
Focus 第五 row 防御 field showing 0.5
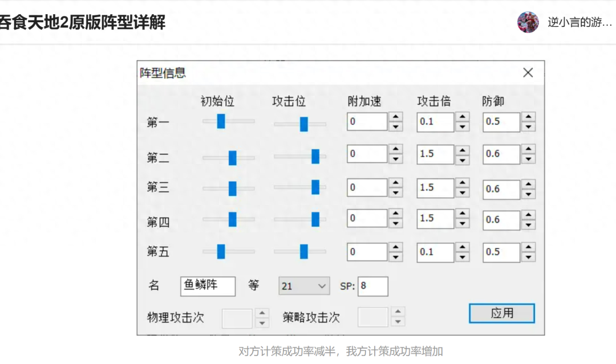[x=502, y=252]
